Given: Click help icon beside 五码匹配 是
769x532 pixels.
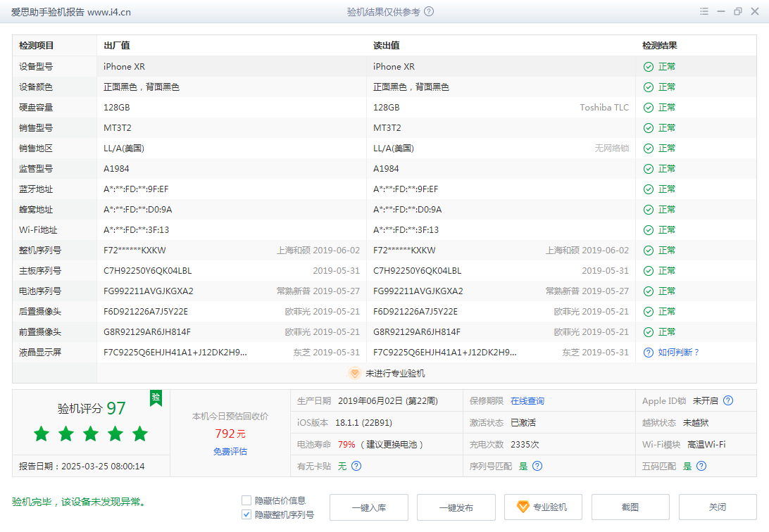Looking at the screenshot, I should [x=701, y=466].
